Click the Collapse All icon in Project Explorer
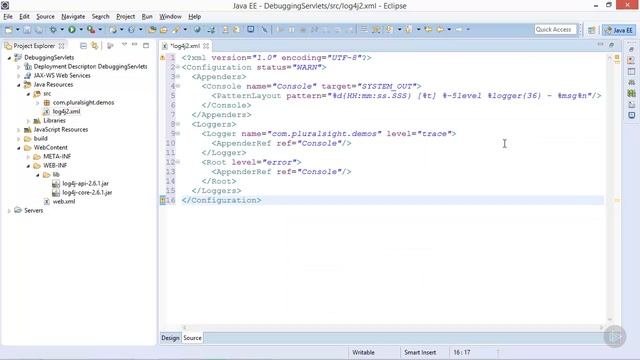The height and width of the screenshot is (360, 640). click(83, 46)
